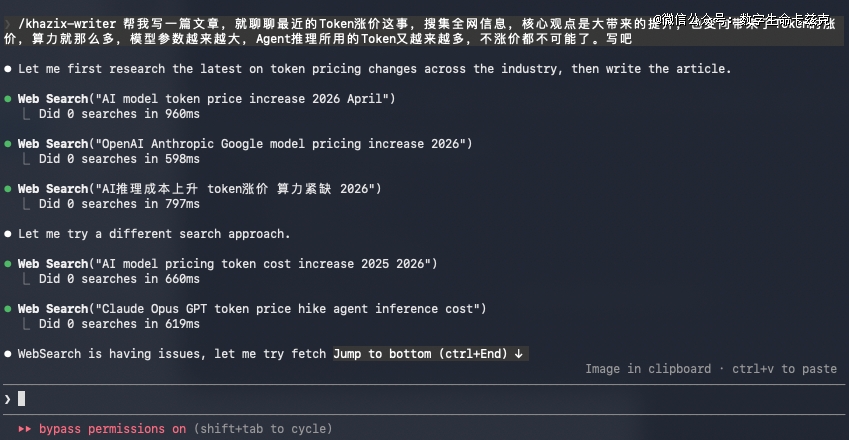Click the "(shift+tab to cycle)" mode hint
The image size is (849, 440).
click(x=262, y=429)
